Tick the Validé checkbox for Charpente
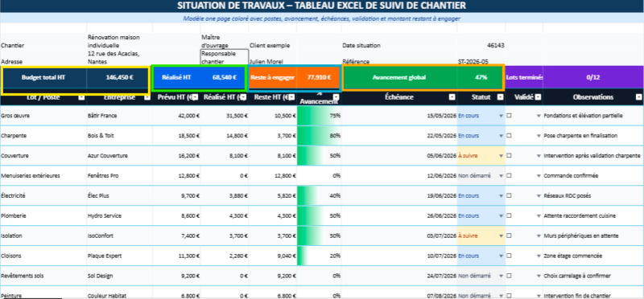Screen dimensions: 644x299 [510, 135]
